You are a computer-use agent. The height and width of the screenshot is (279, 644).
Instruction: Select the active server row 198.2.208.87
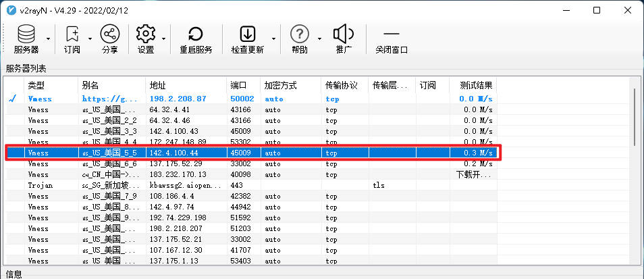coord(250,99)
